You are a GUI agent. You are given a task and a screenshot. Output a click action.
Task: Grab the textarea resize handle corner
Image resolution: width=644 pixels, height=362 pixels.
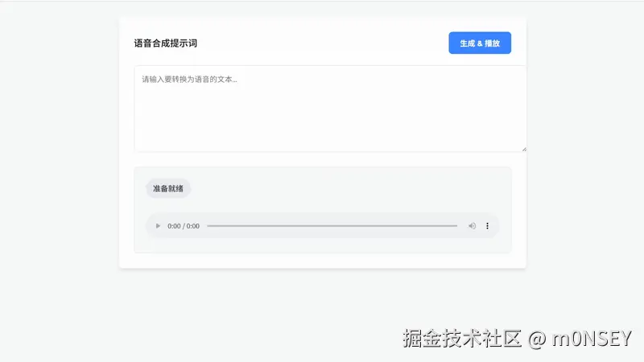(524, 149)
